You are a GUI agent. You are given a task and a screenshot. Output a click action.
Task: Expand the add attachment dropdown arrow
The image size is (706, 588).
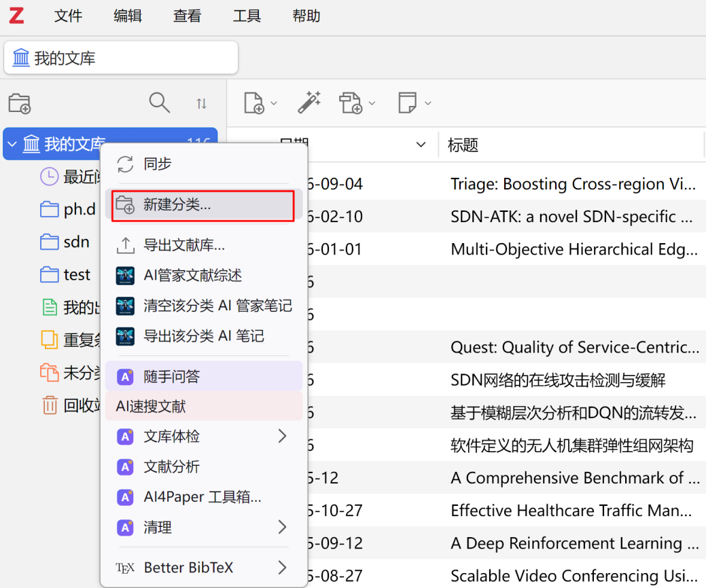coord(372,103)
